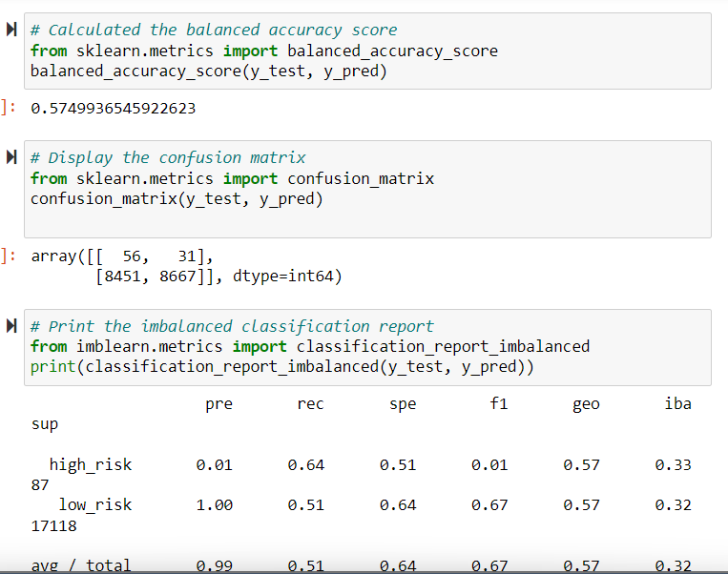
Task: Click the 'high_risk' row label
Action: pyautogui.click(x=91, y=464)
